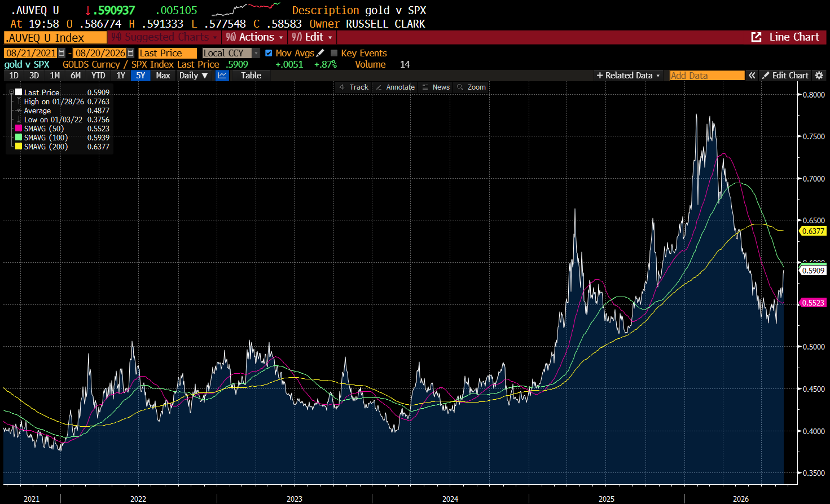Activate the Zoom magnifier tool
The image size is (830, 504).
tap(472, 87)
